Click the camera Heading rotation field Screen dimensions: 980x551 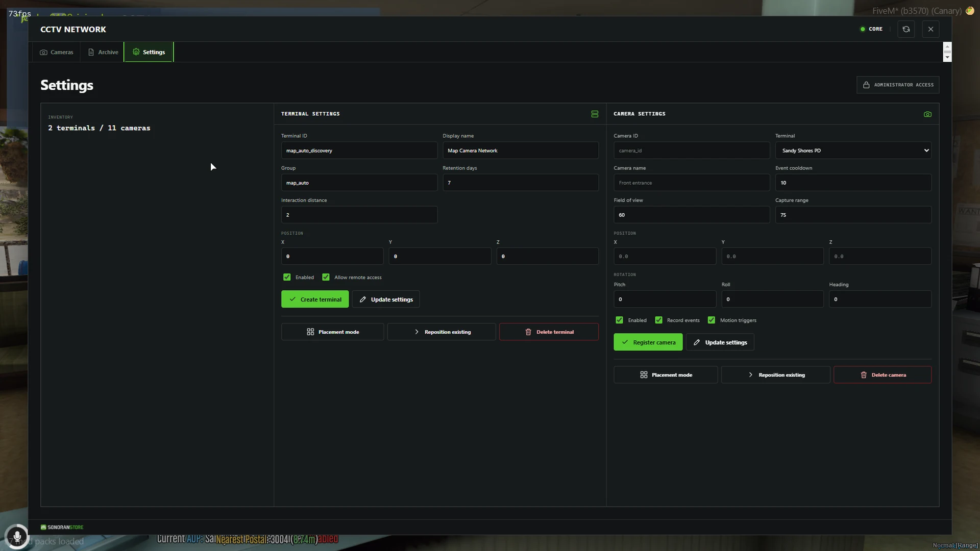click(x=880, y=299)
